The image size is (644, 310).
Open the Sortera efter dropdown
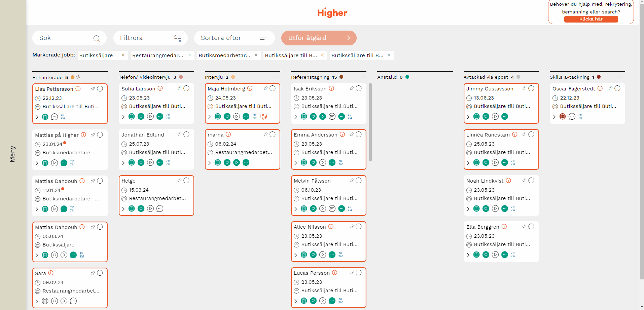point(234,38)
